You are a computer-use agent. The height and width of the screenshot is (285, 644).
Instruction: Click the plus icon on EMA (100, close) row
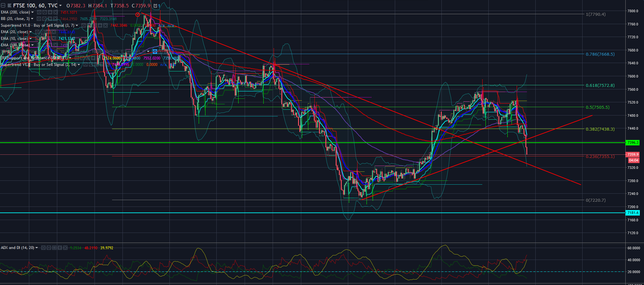[x=50, y=45]
